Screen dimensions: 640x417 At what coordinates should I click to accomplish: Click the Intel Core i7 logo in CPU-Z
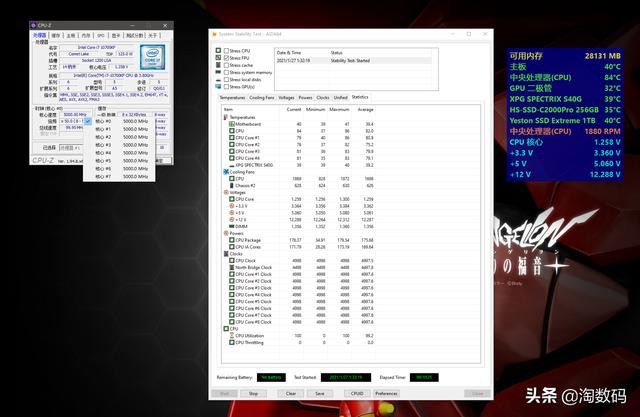click(x=153, y=58)
